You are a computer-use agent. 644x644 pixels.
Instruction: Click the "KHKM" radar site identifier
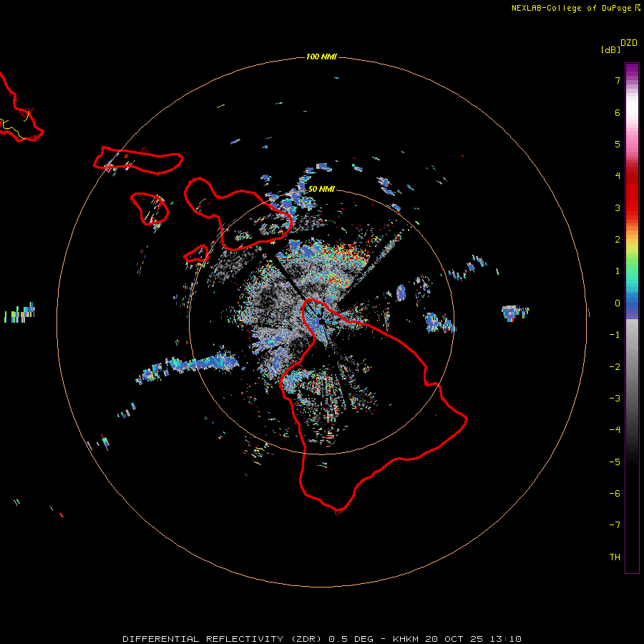406,639
